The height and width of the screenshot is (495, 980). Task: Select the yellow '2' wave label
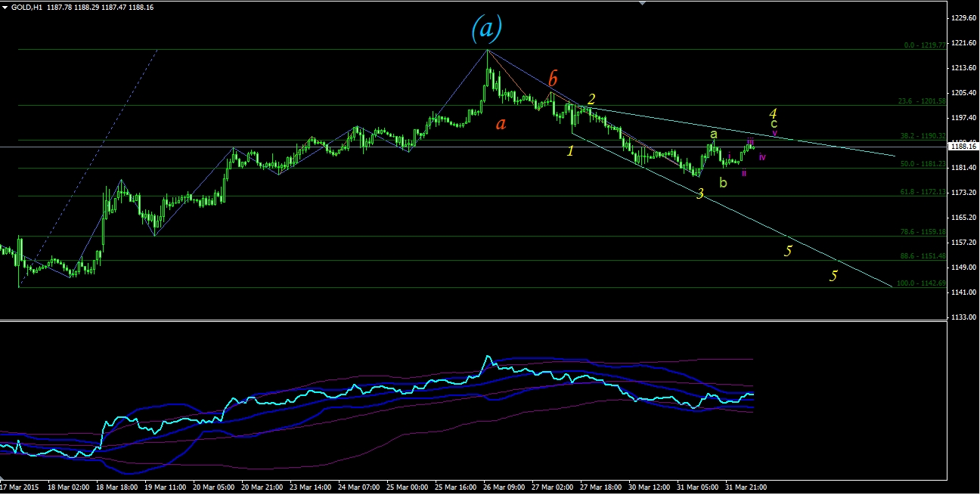click(591, 99)
